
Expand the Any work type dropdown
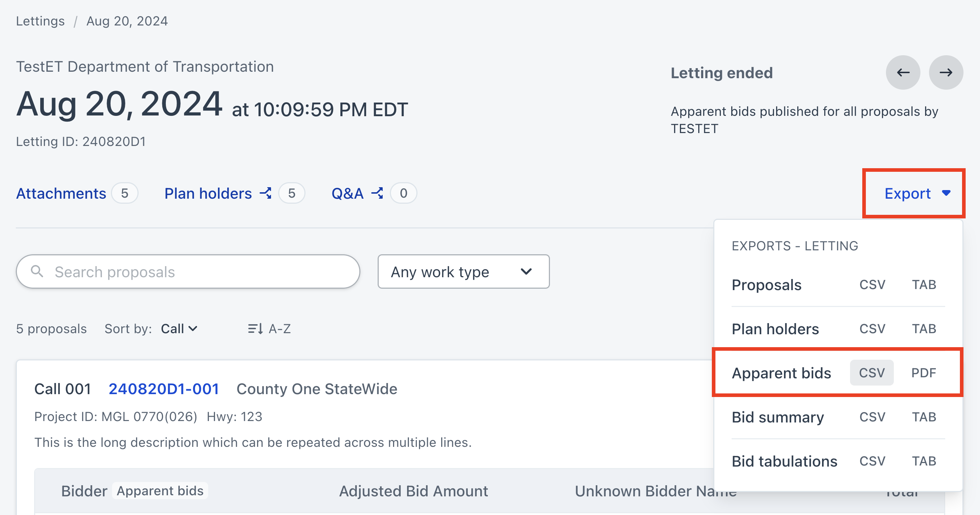(463, 271)
